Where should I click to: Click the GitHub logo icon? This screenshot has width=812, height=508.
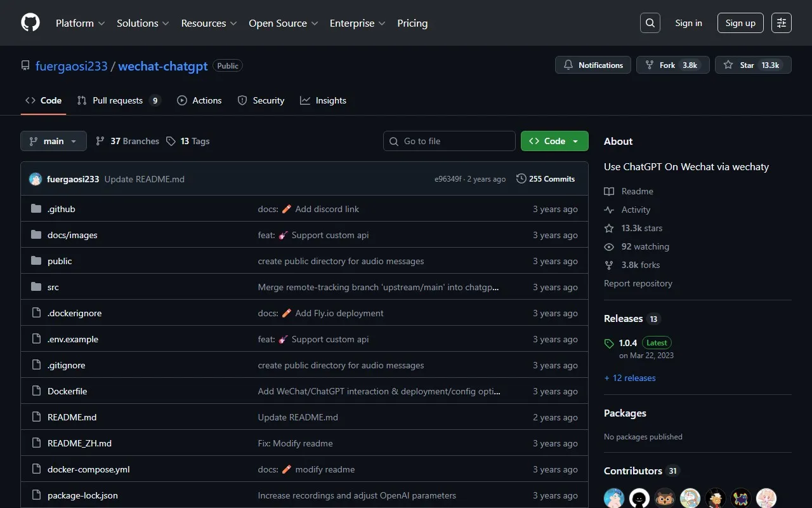coord(30,23)
